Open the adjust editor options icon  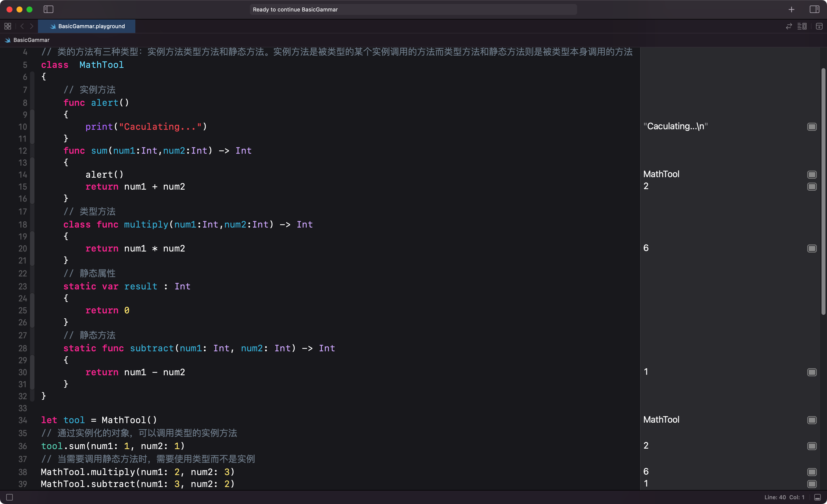point(802,26)
